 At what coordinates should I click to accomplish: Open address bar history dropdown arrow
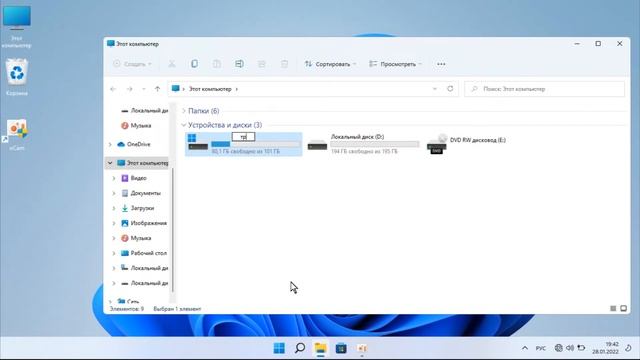[x=435, y=89]
